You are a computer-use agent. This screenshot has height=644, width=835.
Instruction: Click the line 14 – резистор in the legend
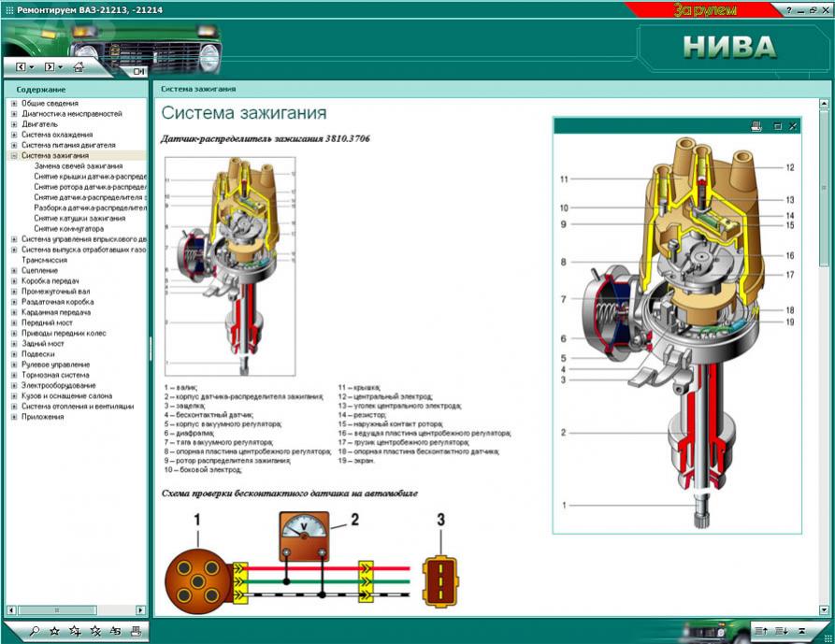coord(362,415)
